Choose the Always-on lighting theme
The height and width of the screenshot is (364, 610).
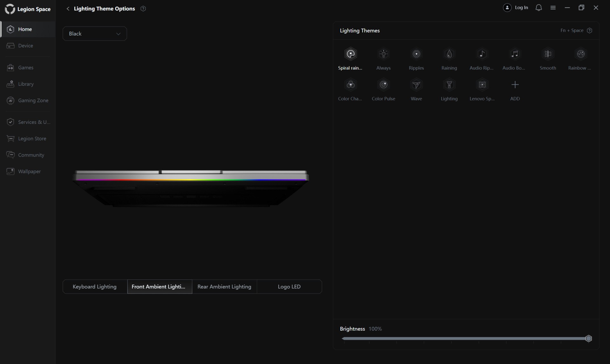click(383, 54)
